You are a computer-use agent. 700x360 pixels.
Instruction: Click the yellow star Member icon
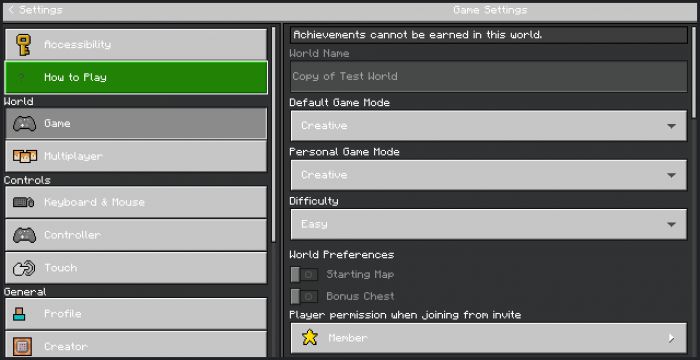[309, 337]
